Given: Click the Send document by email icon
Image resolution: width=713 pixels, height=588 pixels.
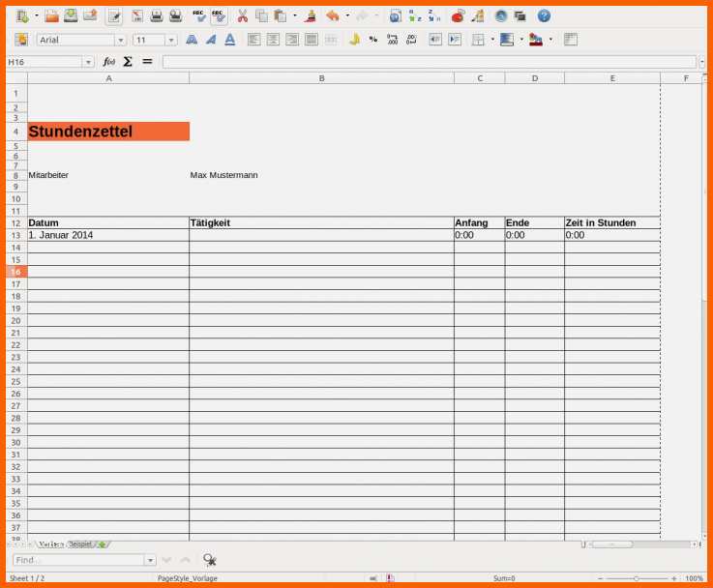Looking at the screenshot, I should pos(90,16).
